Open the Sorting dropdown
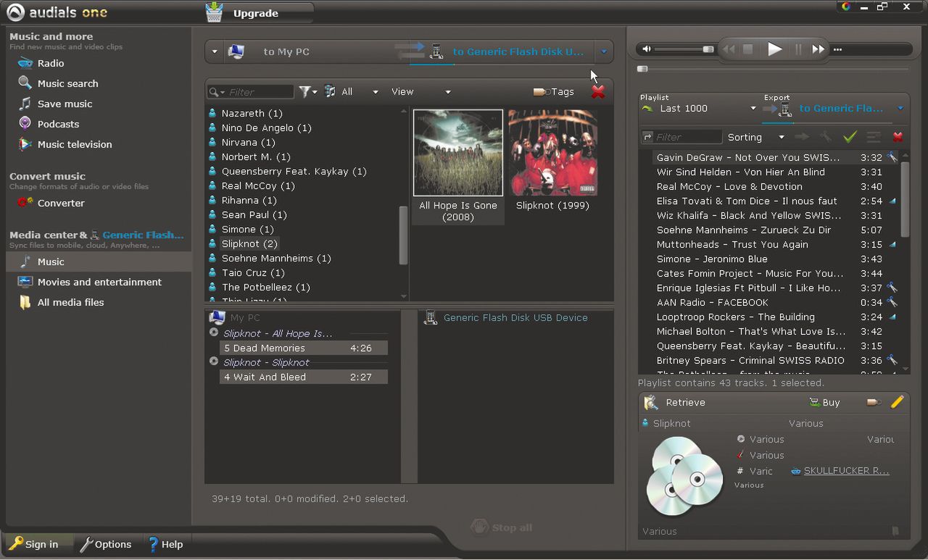Viewport: 928px width, 560px height. click(756, 137)
